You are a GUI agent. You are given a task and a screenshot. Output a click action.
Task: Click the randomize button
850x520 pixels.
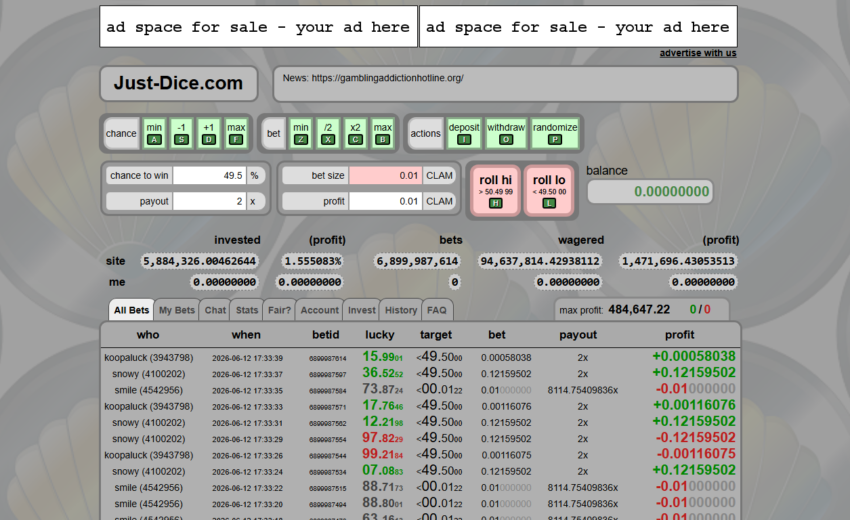(555, 133)
